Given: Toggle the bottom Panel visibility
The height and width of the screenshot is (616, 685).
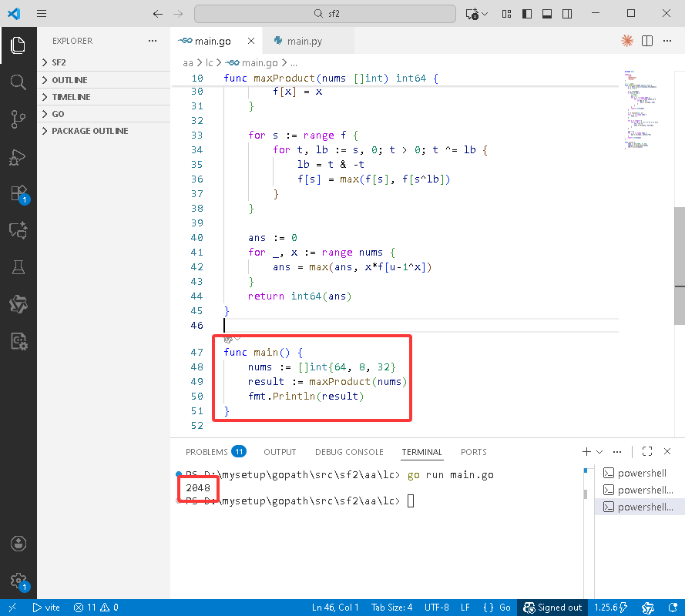Looking at the screenshot, I should tap(547, 14).
